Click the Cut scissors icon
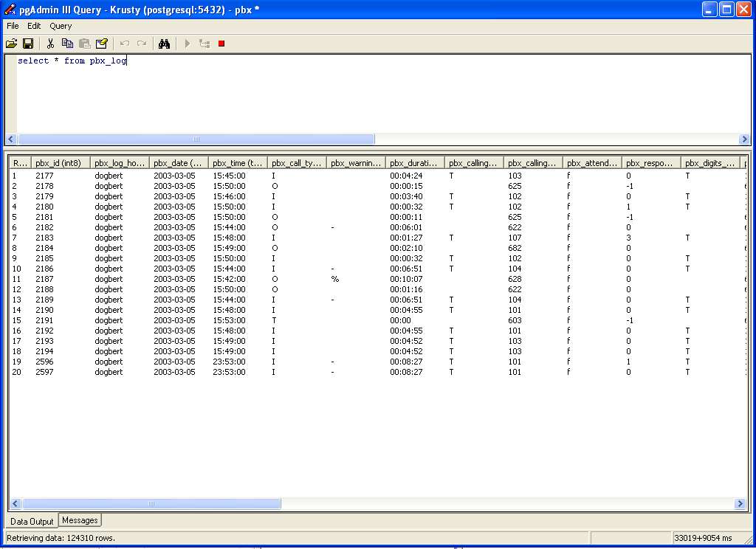Screen dimensions: 756x549 point(50,44)
